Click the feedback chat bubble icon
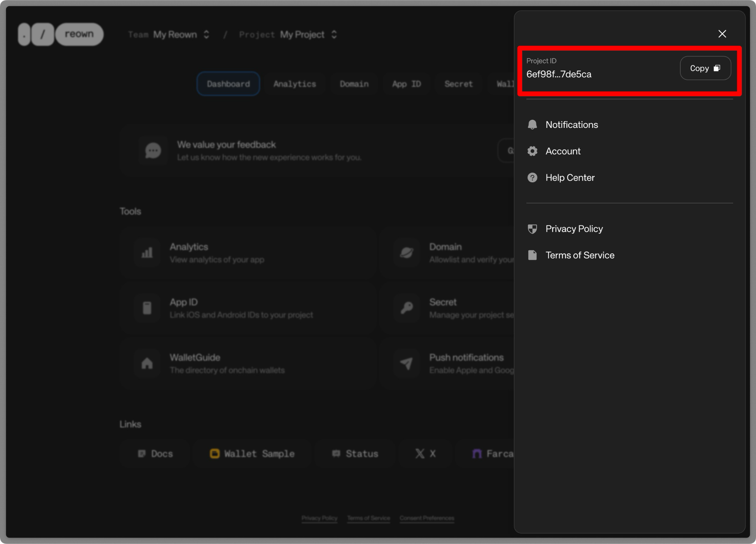 pyautogui.click(x=153, y=151)
